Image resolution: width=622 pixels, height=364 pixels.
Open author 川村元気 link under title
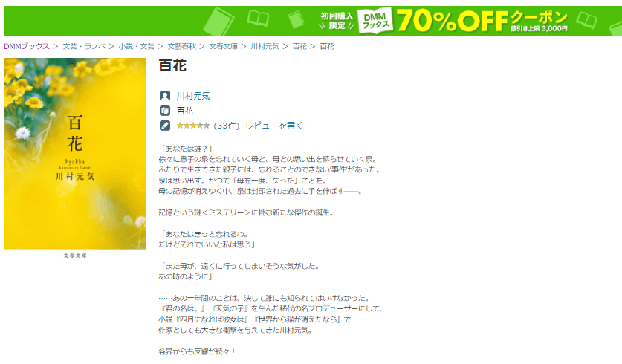193,96
